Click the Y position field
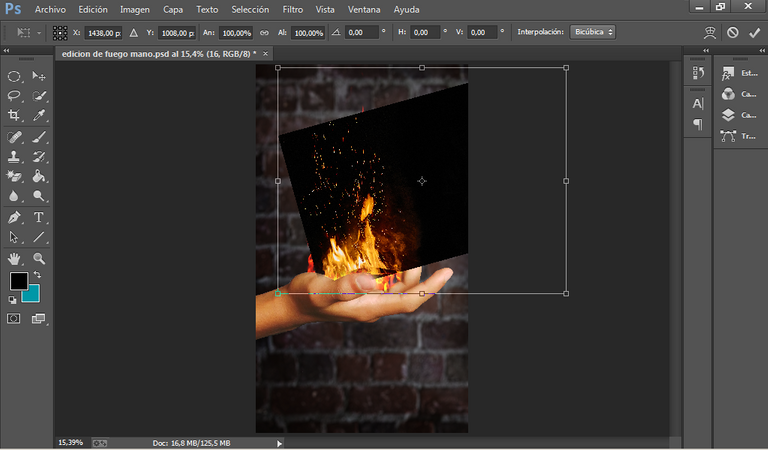 point(177,33)
